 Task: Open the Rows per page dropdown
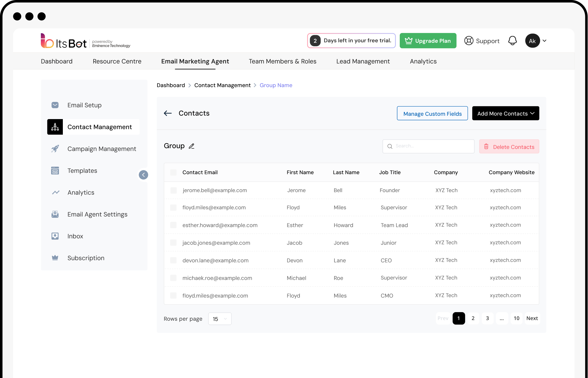click(x=220, y=319)
